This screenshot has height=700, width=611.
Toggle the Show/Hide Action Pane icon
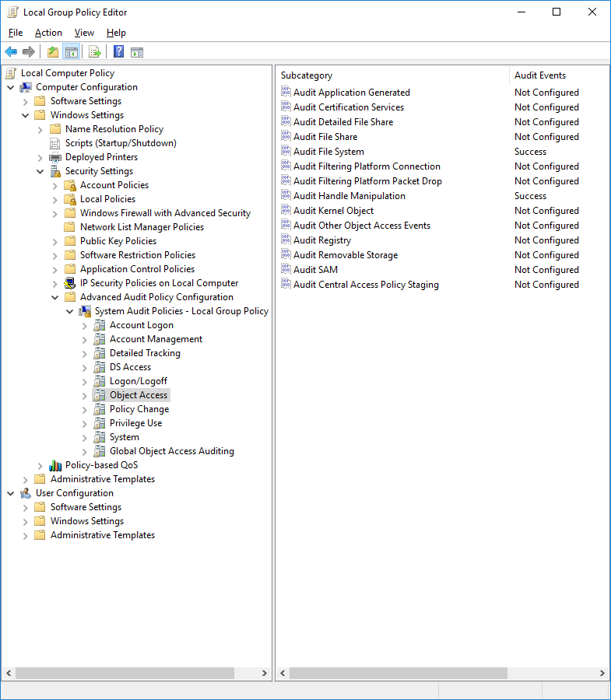tap(137, 52)
